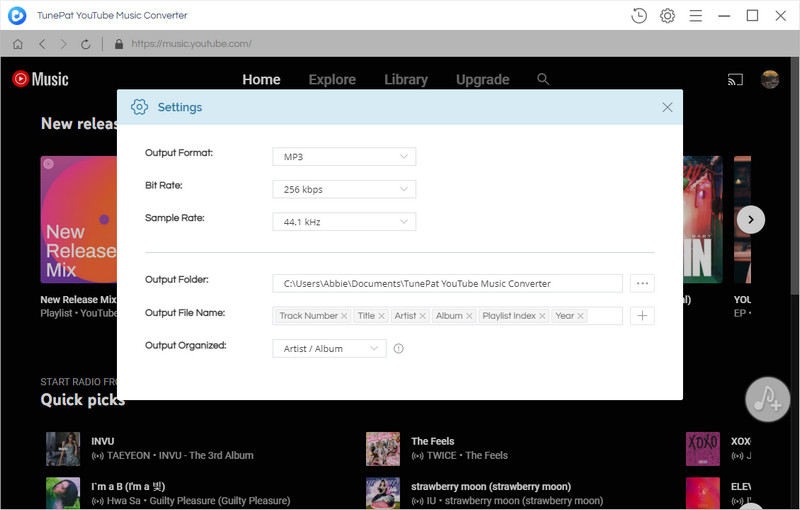Switch to the Library tab

(x=406, y=80)
